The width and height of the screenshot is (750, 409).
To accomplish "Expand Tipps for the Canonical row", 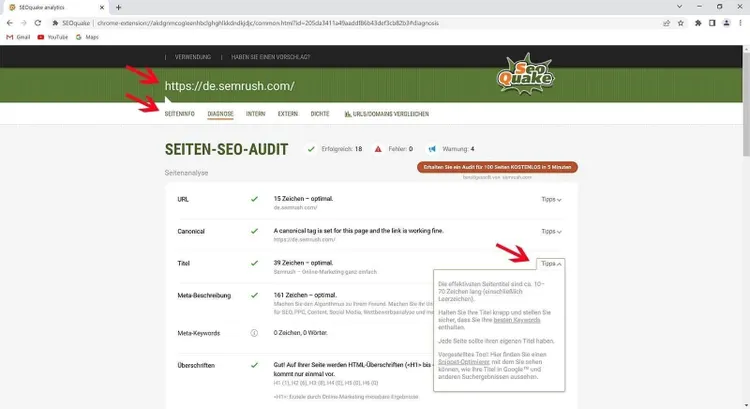I will click(551, 232).
